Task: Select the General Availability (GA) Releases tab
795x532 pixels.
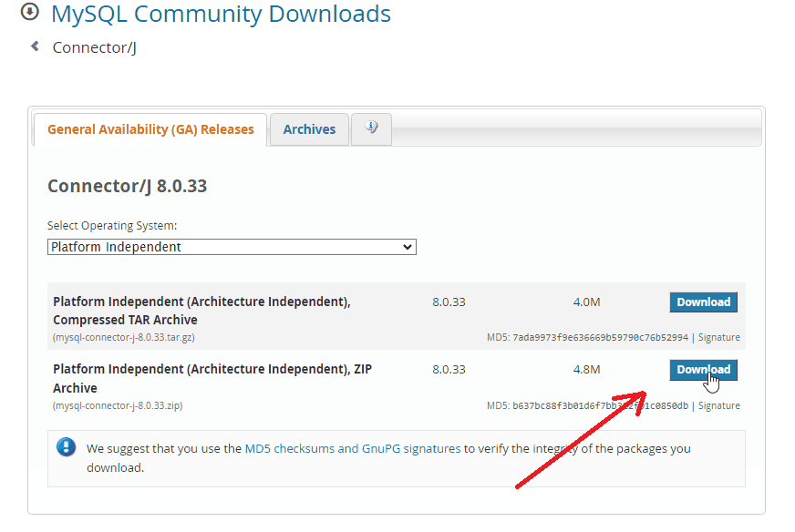Action: coord(150,129)
